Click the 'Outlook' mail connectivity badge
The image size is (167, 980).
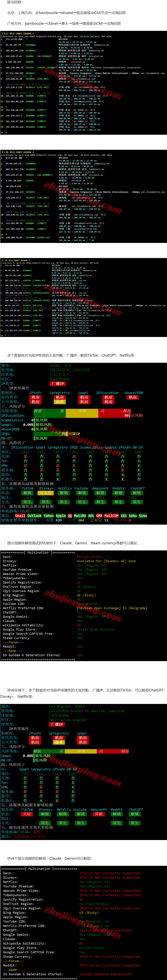[x=34, y=516]
